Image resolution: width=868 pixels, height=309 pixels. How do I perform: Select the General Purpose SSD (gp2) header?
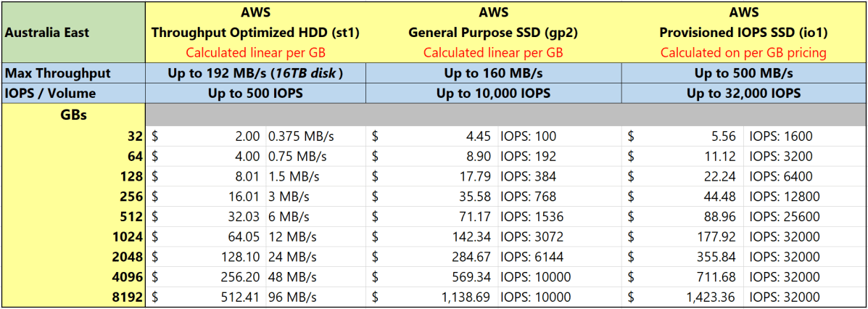(x=493, y=33)
